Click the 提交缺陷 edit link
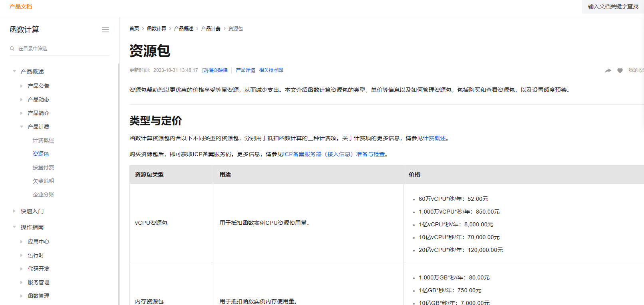 215,70
